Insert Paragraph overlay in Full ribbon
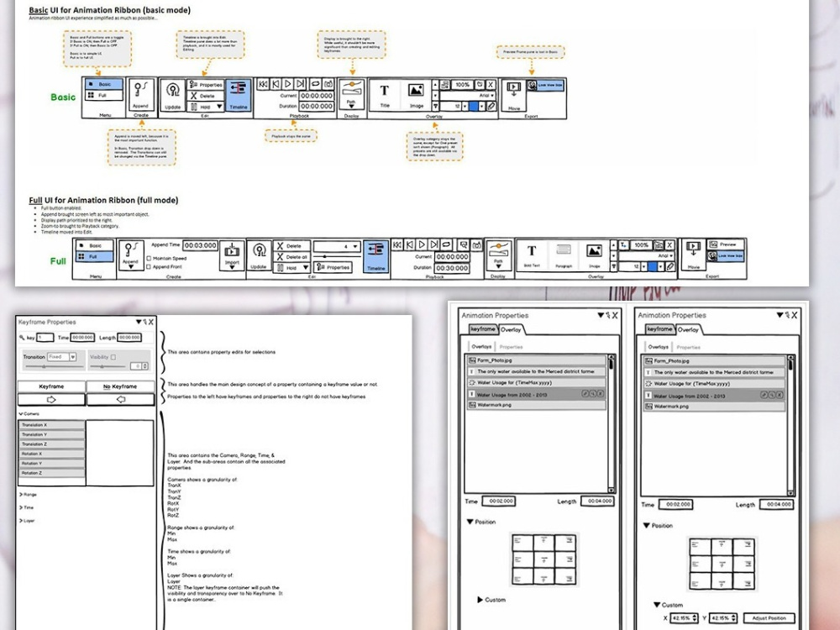Screen dimensions: 840x630 [x=564, y=255]
